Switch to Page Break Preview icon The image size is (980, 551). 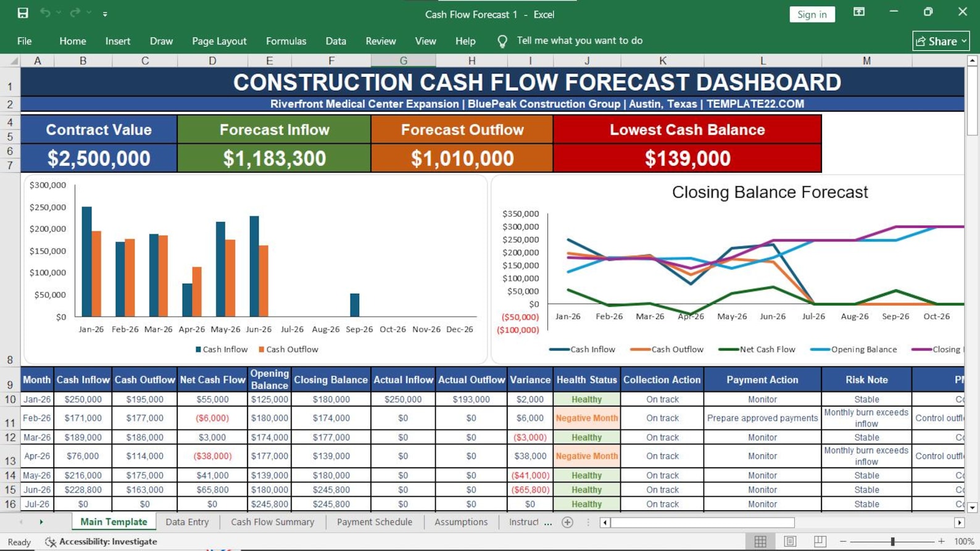pos(820,541)
